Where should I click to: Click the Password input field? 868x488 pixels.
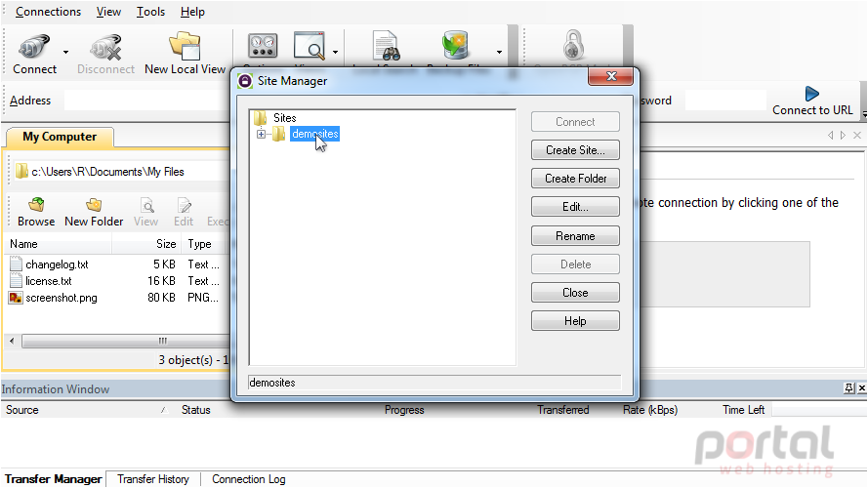pyautogui.click(x=725, y=101)
